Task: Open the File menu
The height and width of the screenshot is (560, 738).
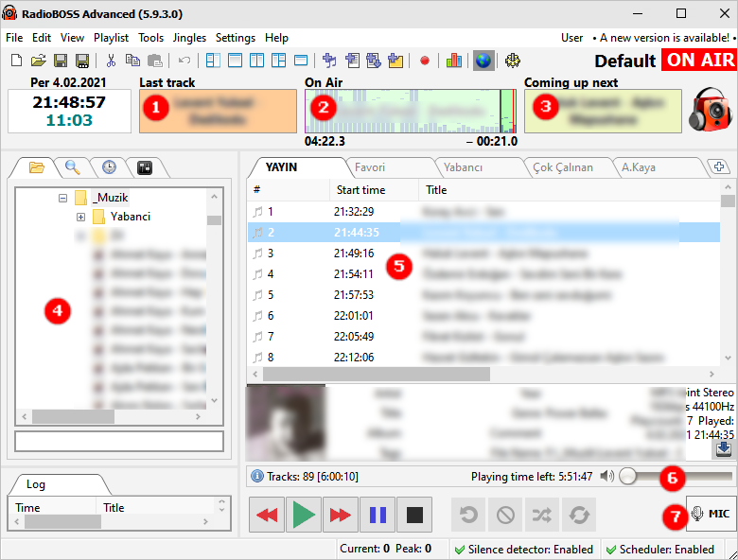Action: tap(14, 38)
